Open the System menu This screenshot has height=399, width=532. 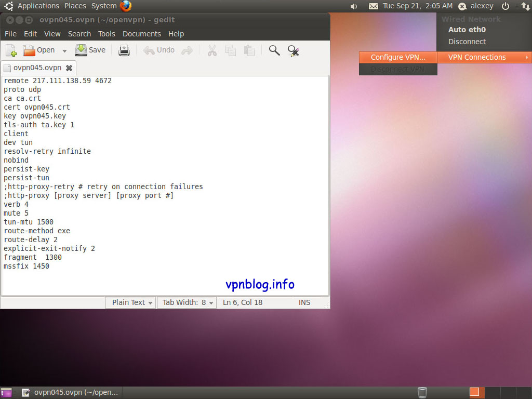point(104,6)
